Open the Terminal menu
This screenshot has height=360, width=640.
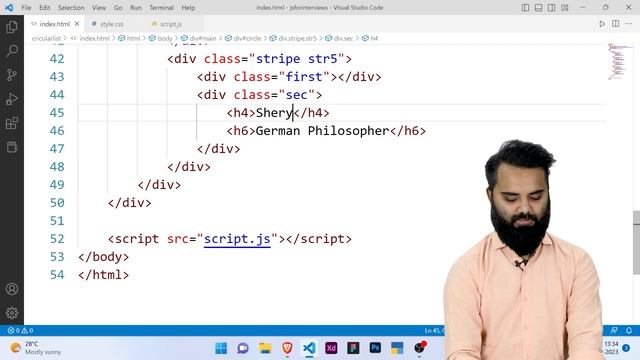[x=161, y=8]
